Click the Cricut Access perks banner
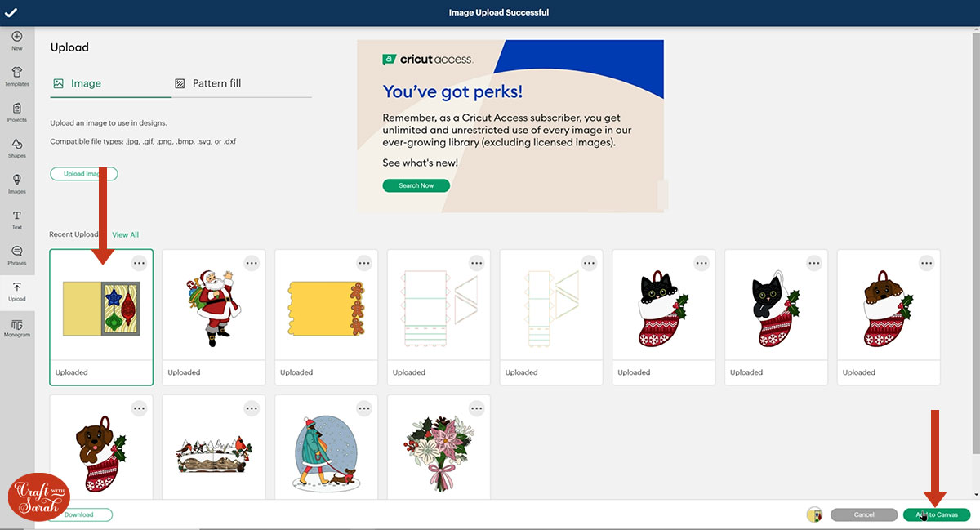 510,126
